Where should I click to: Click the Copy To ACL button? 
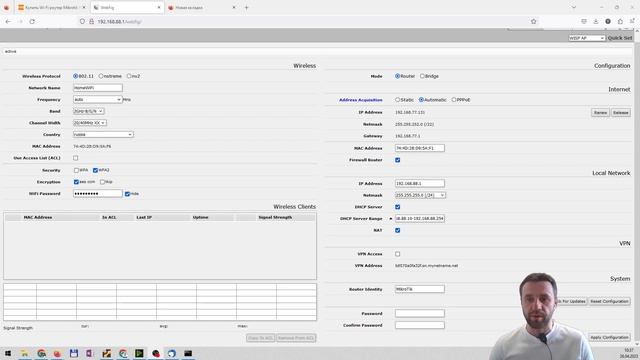pos(260,338)
